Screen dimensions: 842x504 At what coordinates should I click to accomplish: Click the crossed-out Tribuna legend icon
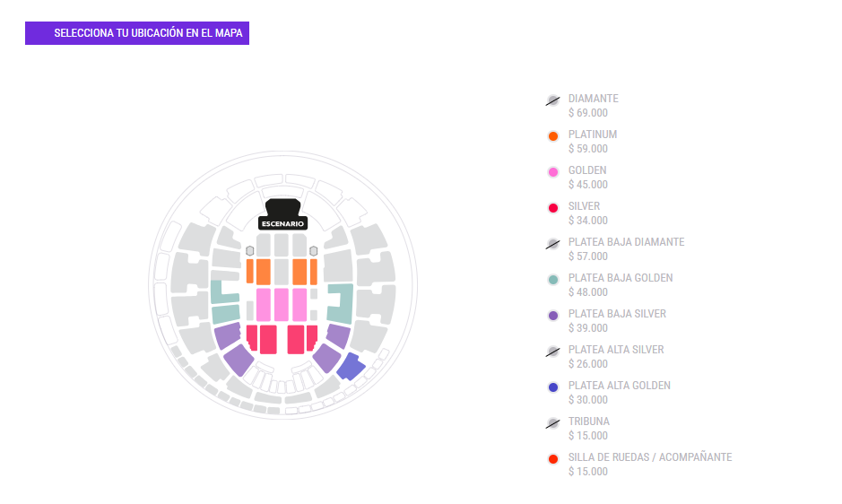tap(552, 423)
